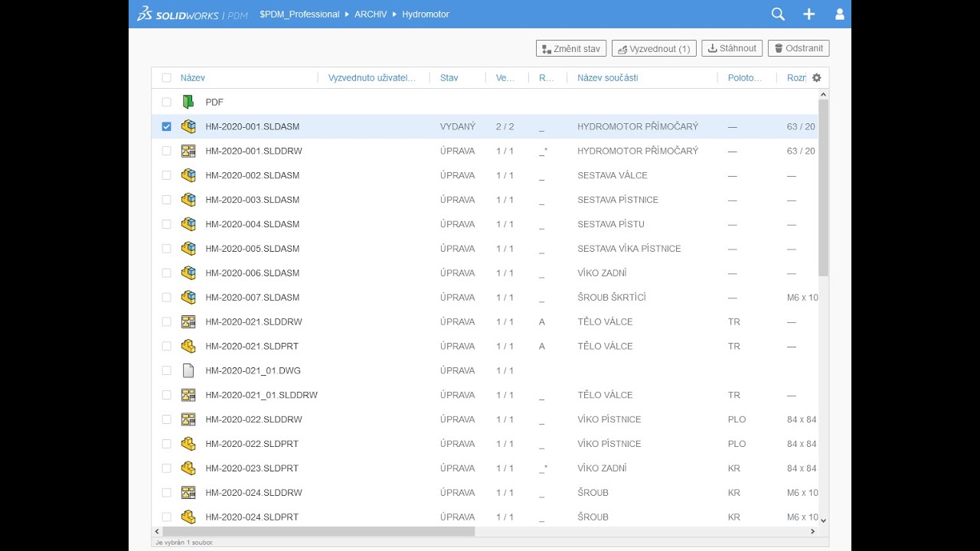Check the HM-2020-021_01.DWG checkbox
Screen dimensions: 980x551
coord(166,370)
